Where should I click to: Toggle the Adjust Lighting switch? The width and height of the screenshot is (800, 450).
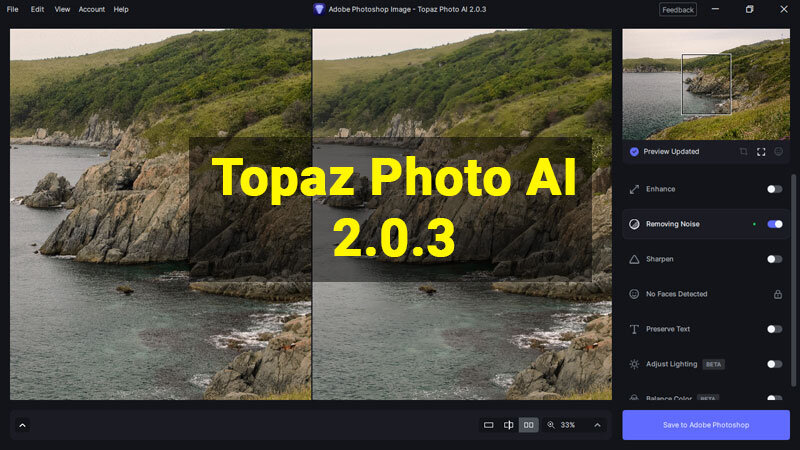tap(774, 364)
